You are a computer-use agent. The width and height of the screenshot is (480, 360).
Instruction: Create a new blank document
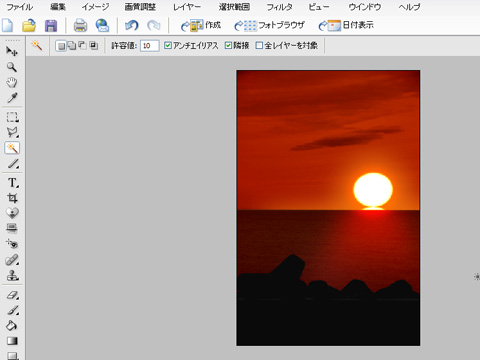point(8,25)
